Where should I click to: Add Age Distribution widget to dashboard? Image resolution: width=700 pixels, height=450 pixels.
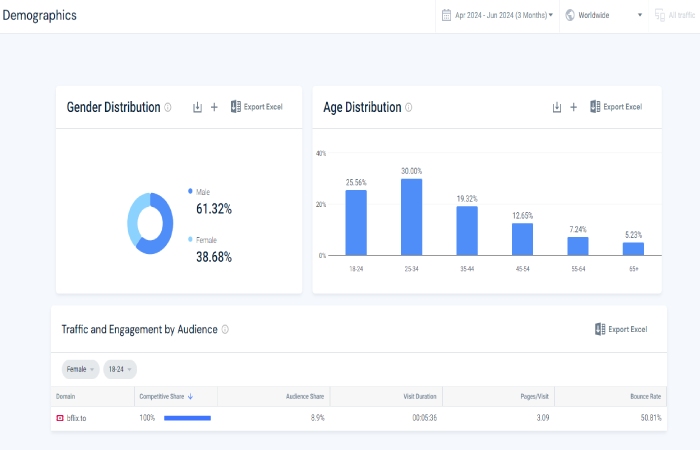pos(574,107)
